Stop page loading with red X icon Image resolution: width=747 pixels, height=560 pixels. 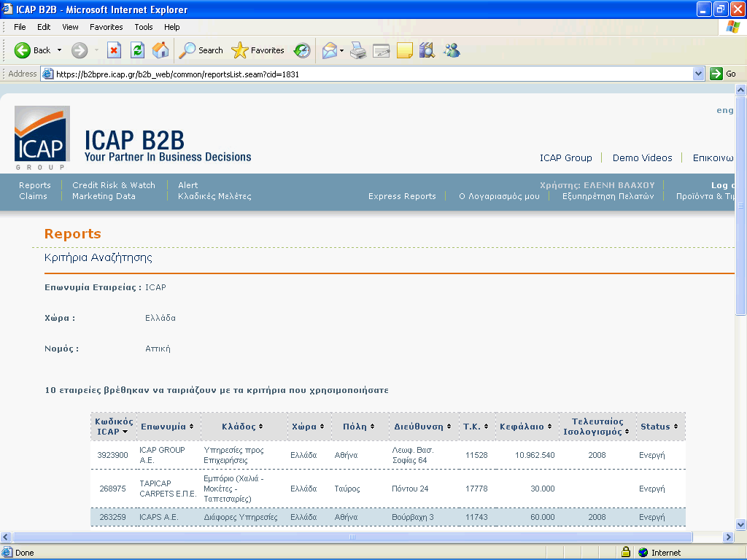tap(114, 50)
